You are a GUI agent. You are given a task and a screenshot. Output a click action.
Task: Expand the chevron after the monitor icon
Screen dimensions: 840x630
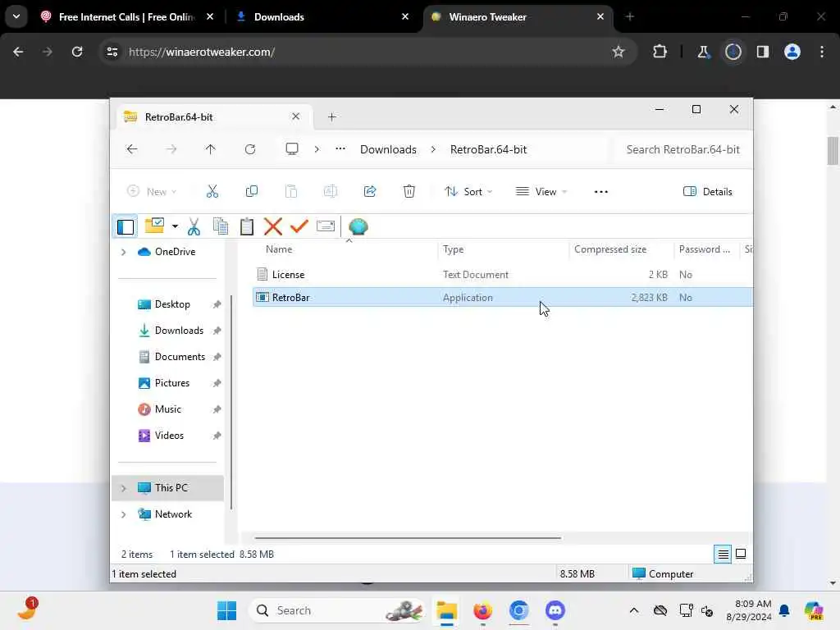tap(317, 149)
